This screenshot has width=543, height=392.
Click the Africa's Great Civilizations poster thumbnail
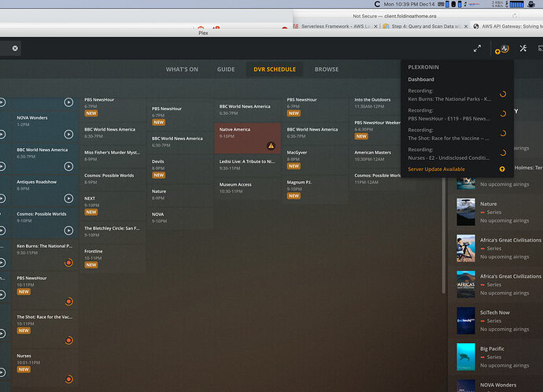[466, 284]
